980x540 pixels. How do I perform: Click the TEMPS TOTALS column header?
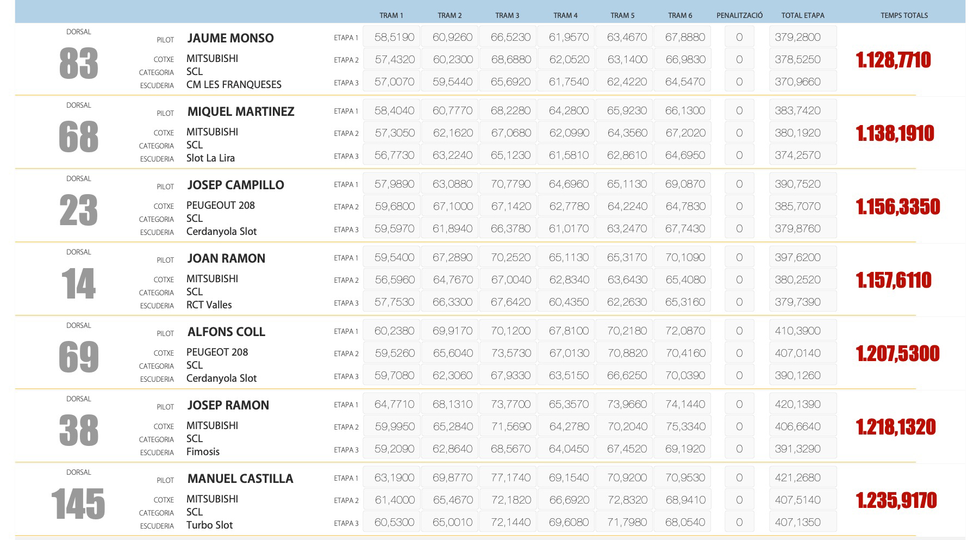[904, 15]
